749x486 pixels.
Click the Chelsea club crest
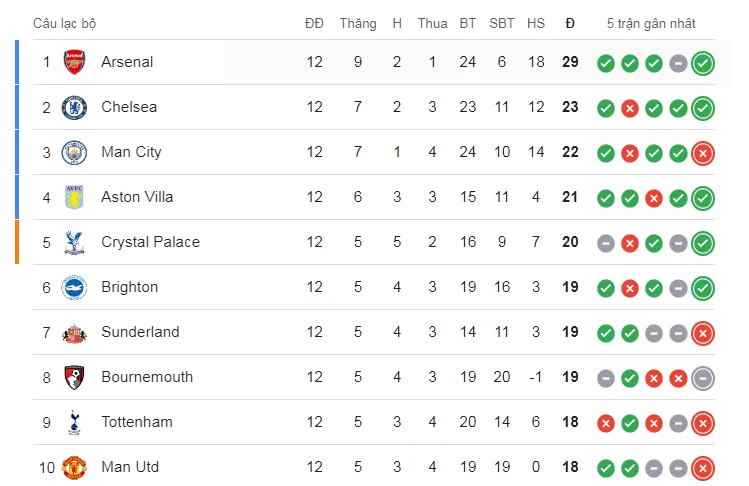coord(74,107)
